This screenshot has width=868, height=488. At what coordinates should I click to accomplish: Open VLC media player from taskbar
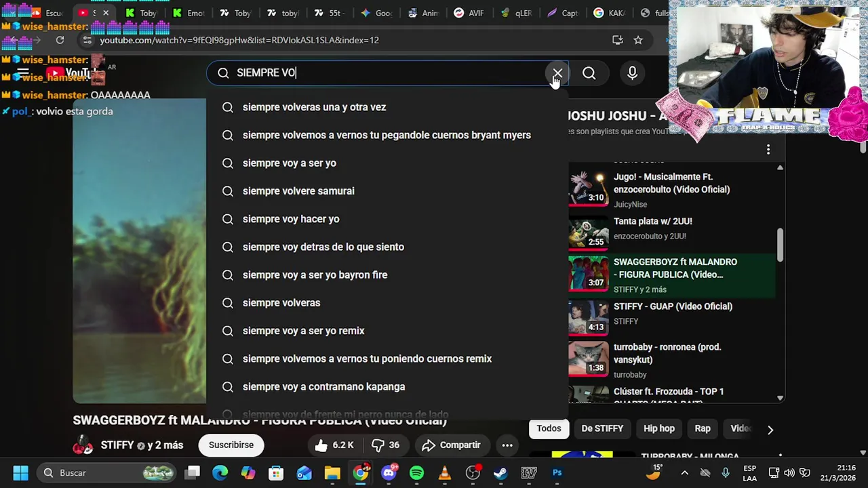[x=445, y=473]
